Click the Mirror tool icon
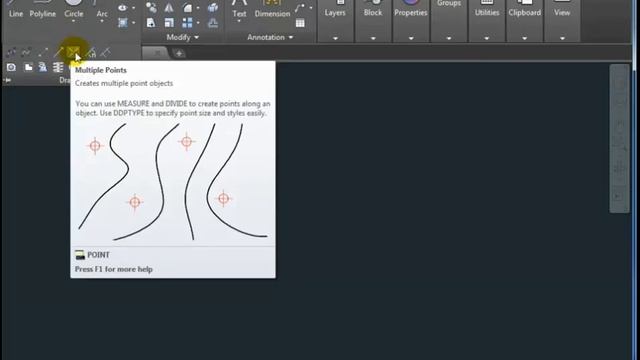Screen dimensions: 640x360 coord(169,7)
